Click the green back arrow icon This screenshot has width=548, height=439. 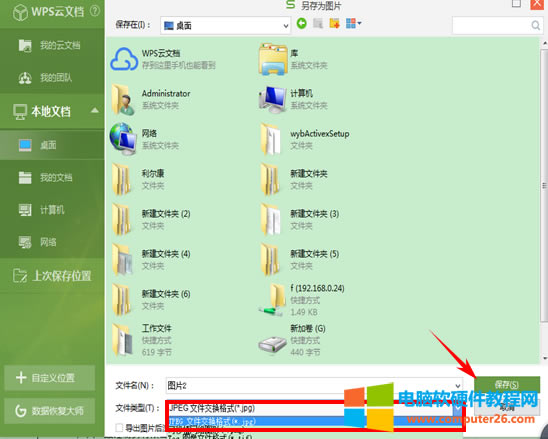(x=302, y=24)
